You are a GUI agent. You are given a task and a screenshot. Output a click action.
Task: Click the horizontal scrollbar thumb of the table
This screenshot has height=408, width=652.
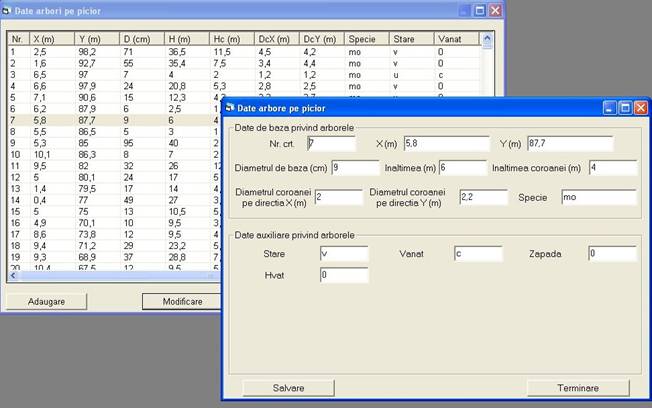coord(120,276)
